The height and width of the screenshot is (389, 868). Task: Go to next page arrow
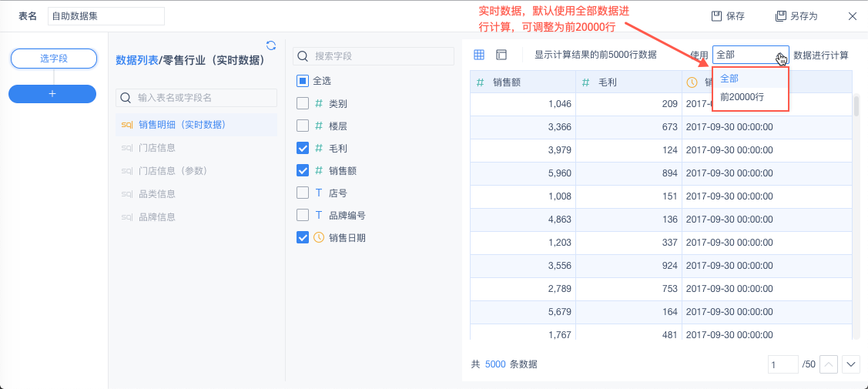[851, 364]
